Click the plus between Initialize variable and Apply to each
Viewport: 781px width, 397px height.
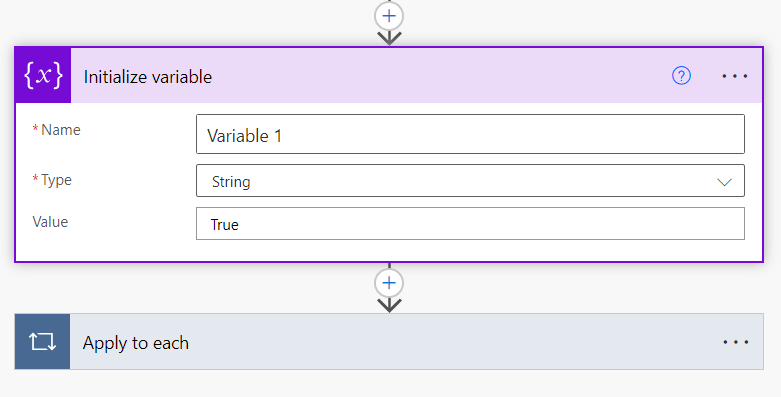coord(389,283)
